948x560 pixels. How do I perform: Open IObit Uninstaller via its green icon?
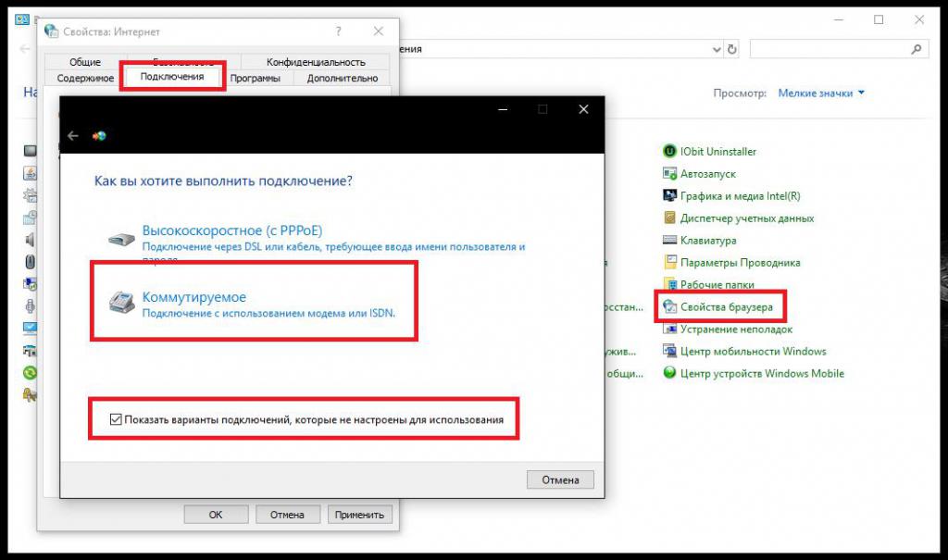[x=669, y=151]
